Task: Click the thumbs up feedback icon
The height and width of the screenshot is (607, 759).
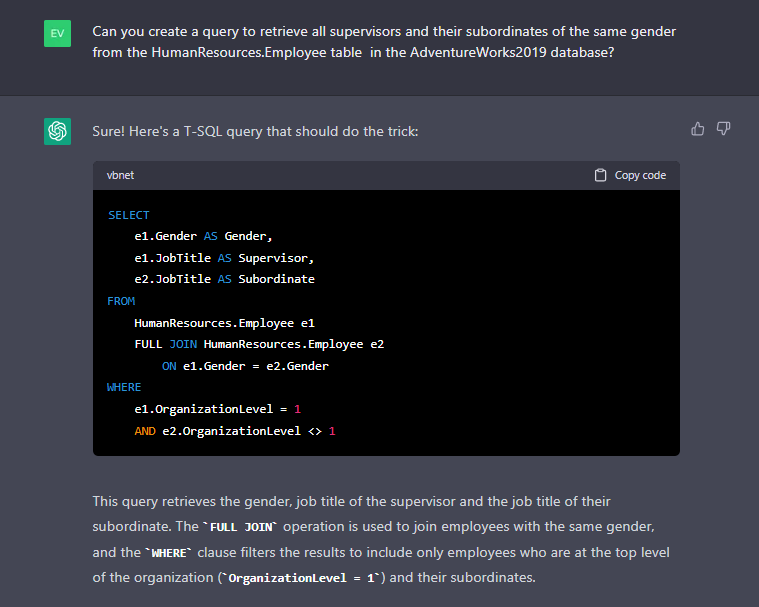Action: 698,129
